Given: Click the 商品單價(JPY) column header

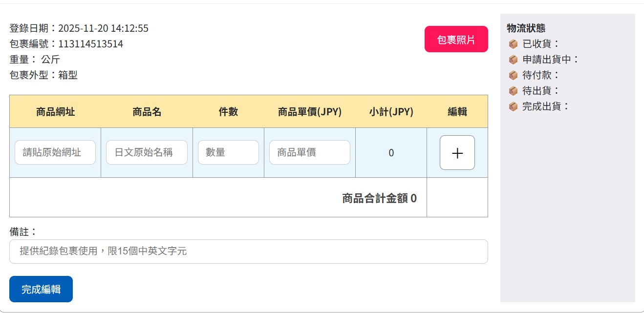Looking at the screenshot, I should (x=309, y=112).
